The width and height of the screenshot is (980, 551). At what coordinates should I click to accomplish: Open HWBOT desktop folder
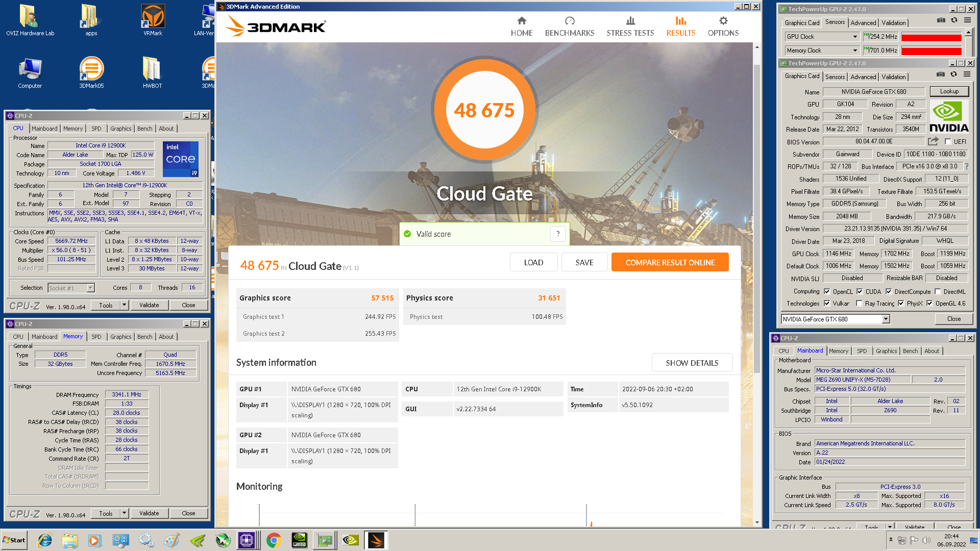click(x=152, y=72)
